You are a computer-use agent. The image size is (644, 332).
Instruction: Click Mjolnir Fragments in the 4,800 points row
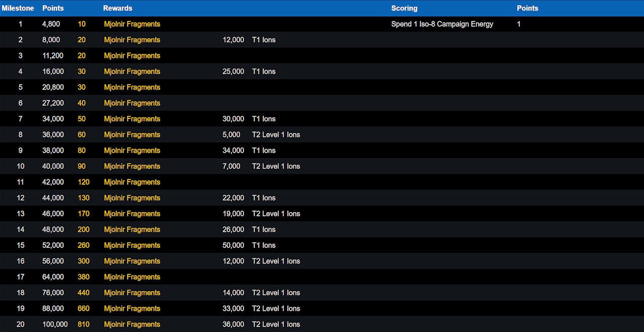(x=132, y=24)
